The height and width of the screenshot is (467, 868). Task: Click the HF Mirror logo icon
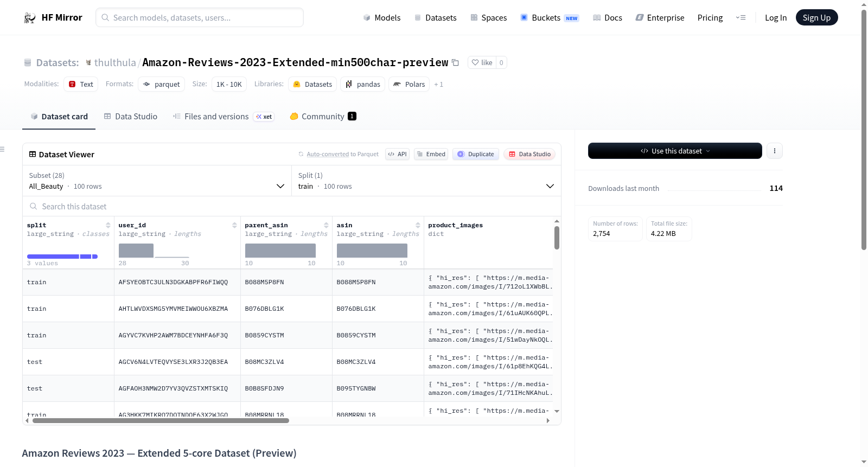pyautogui.click(x=30, y=18)
